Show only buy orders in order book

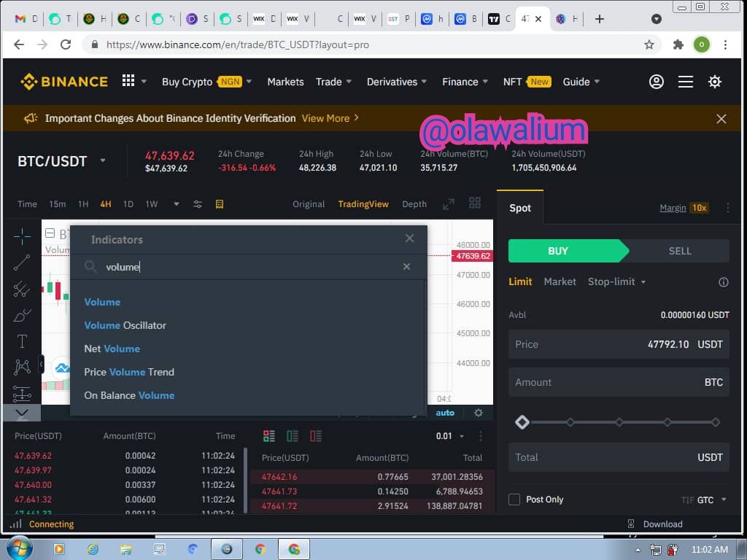tap(292, 436)
